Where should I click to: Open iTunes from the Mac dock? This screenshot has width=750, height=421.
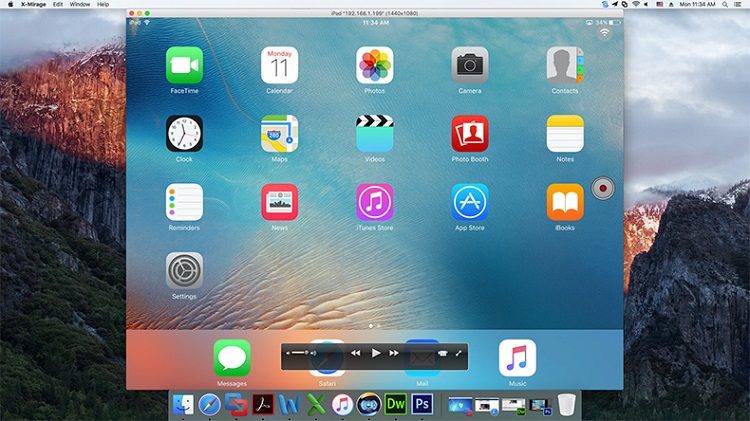(x=342, y=405)
